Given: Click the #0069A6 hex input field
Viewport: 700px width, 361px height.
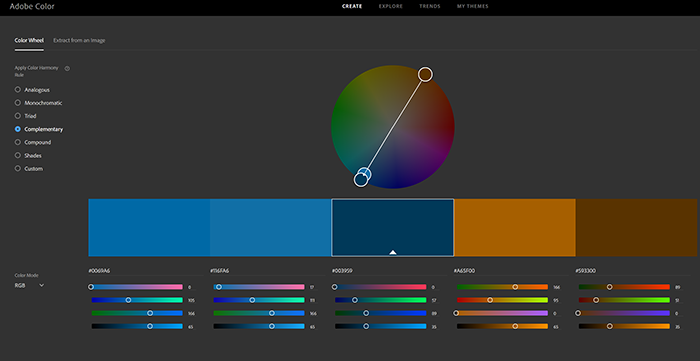Looking at the screenshot, I should tap(146, 271).
